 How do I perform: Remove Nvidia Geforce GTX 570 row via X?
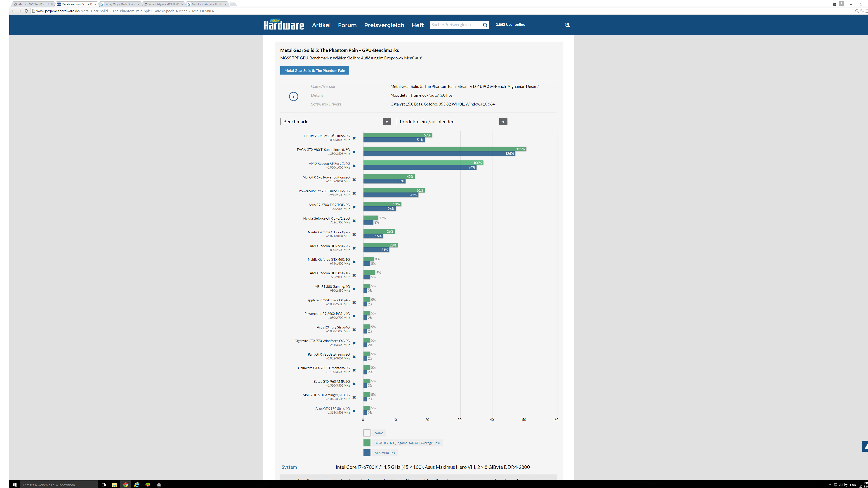pos(354,221)
